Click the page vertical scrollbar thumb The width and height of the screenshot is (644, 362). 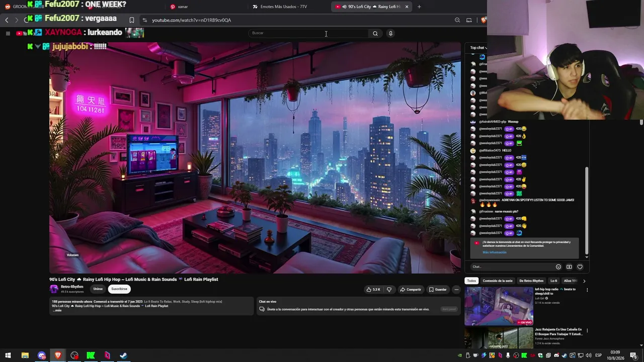[641, 123]
